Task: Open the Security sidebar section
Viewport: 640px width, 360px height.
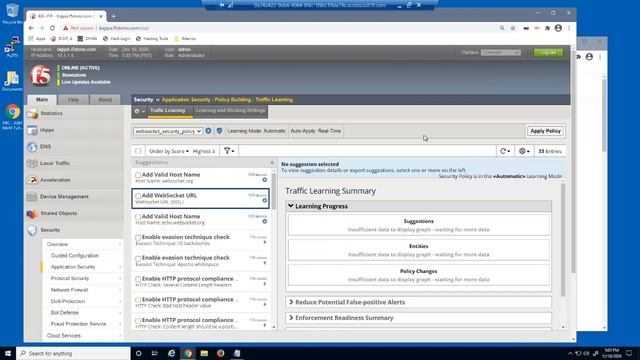Action: coord(50,230)
